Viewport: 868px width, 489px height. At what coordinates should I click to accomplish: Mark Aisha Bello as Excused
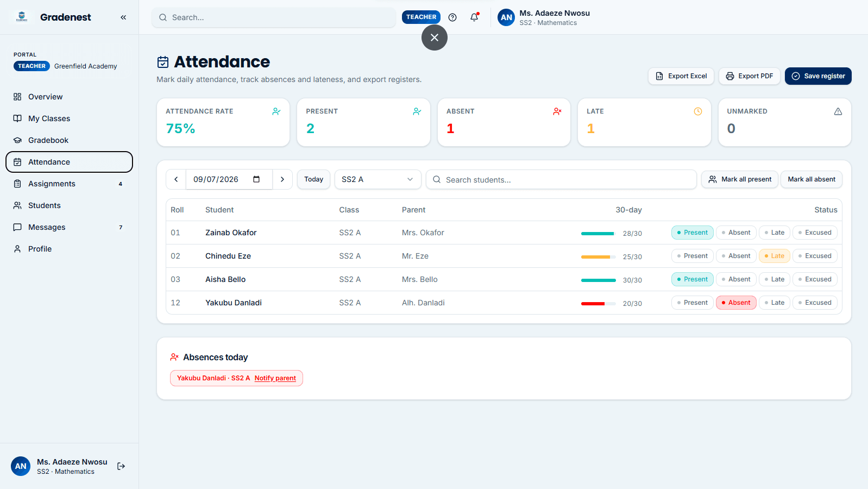[x=815, y=279]
